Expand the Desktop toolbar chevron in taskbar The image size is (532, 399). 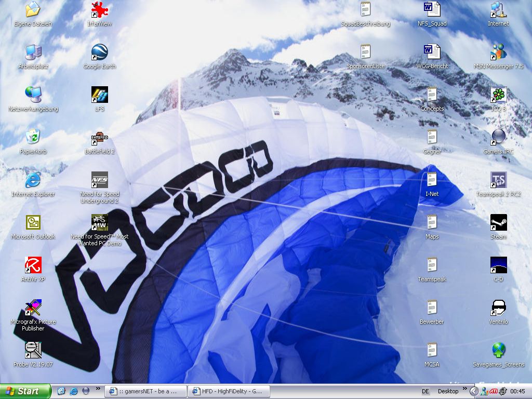click(463, 389)
